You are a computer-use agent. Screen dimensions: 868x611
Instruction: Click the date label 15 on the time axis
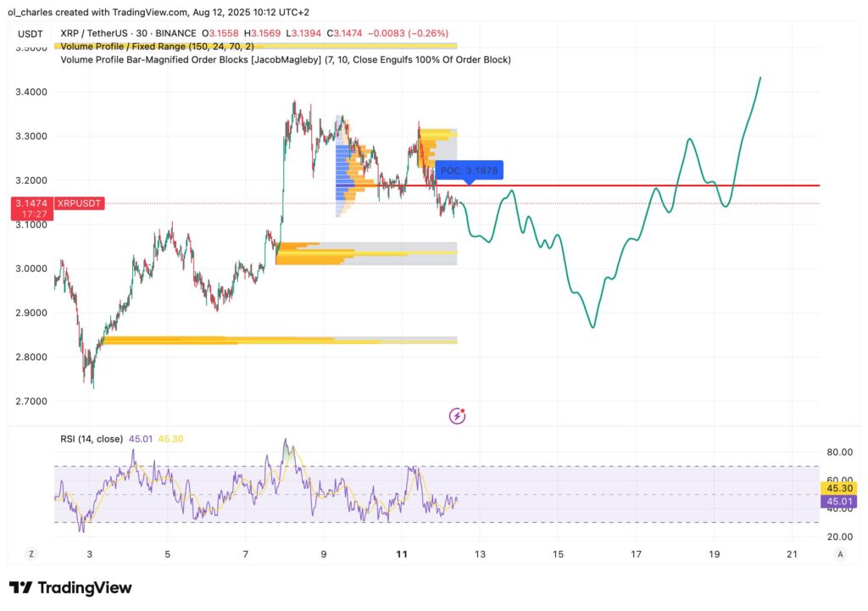pos(559,553)
